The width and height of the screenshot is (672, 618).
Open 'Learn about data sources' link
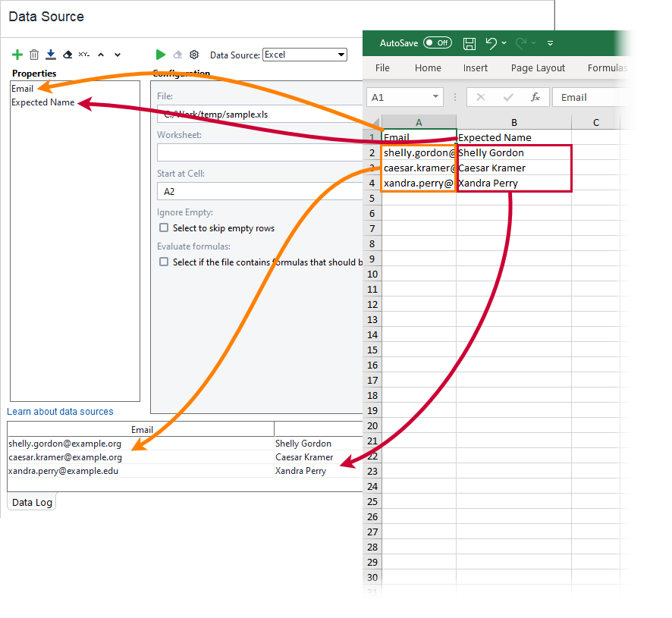(x=60, y=412)
